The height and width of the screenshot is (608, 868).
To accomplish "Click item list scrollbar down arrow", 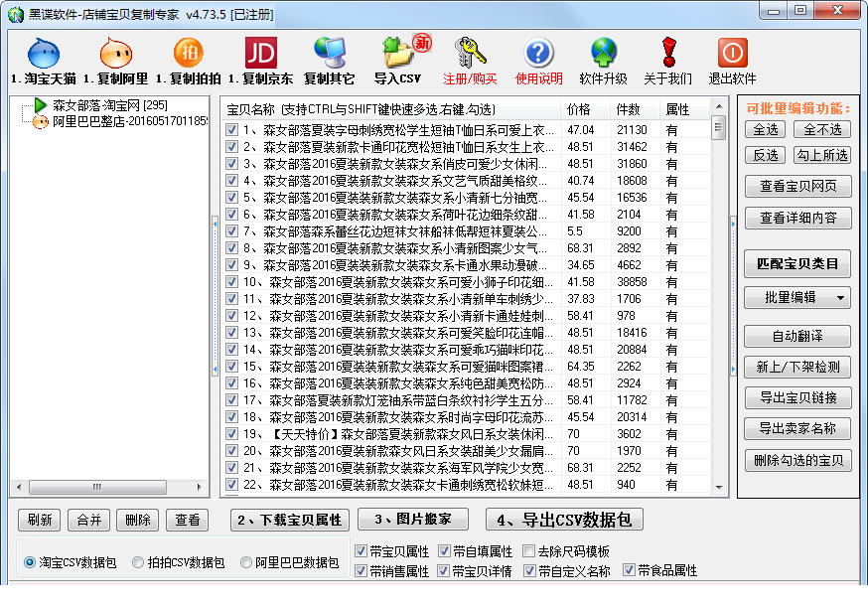I will click(x=719, y=487).
